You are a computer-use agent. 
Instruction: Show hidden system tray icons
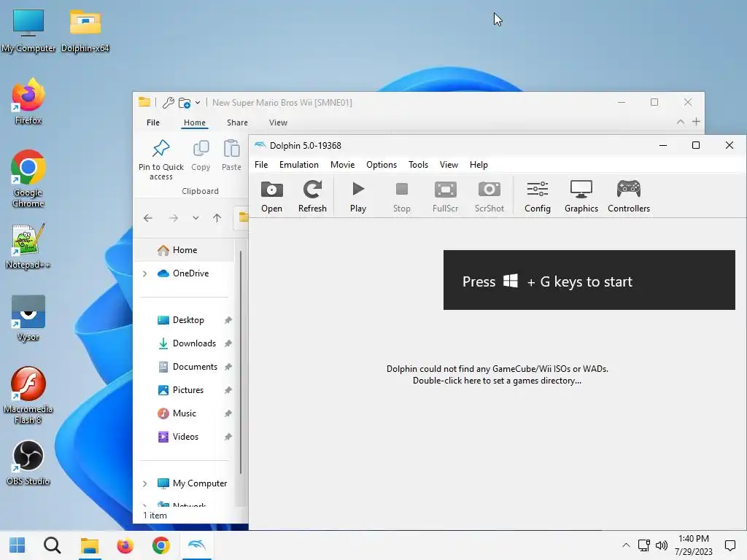tap(626, 545)
